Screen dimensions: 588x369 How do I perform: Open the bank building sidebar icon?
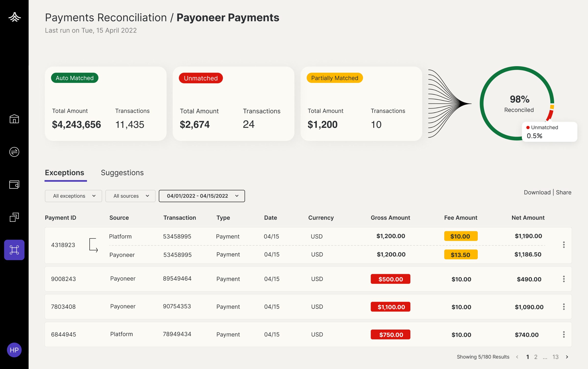14,119
